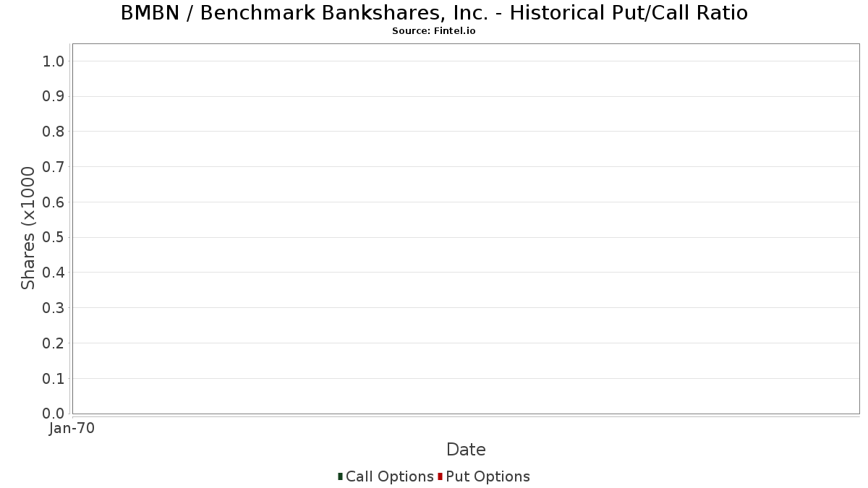Click the red Put Options legend swatch
Screen dimensions: 868x488
click(440, 476)
